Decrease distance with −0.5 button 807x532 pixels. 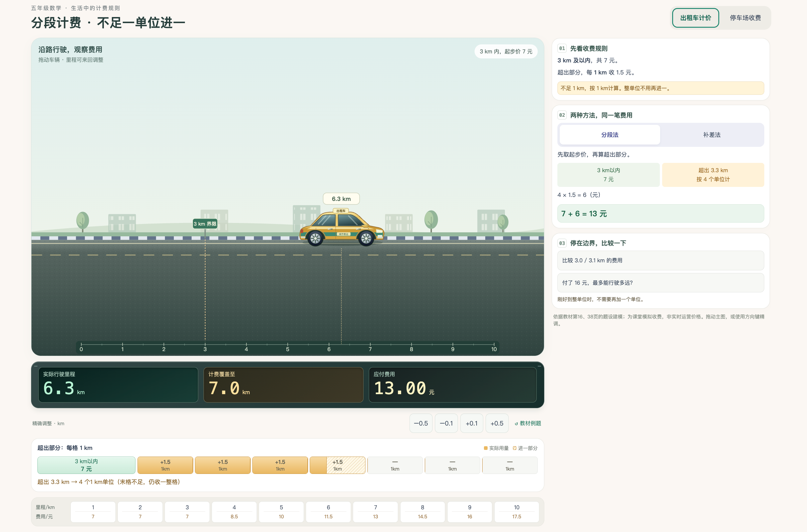(421, 423)
